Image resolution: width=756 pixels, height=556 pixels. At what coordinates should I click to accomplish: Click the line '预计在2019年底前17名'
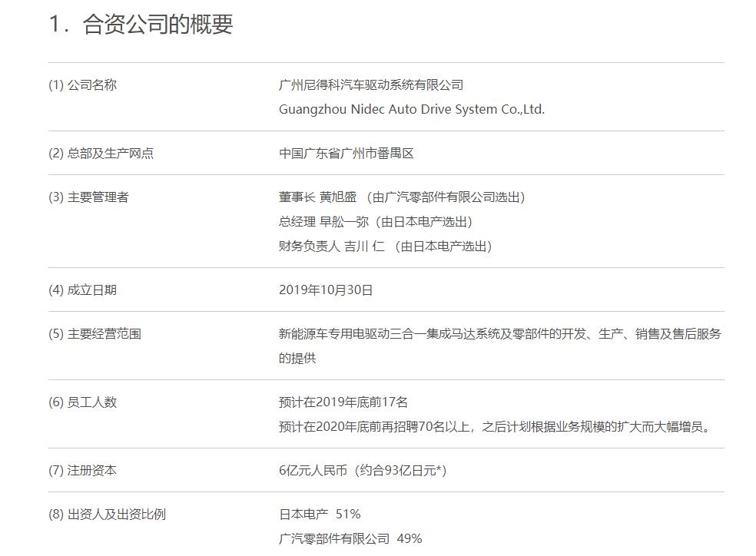pyautogui.click(x=343, y=402)
